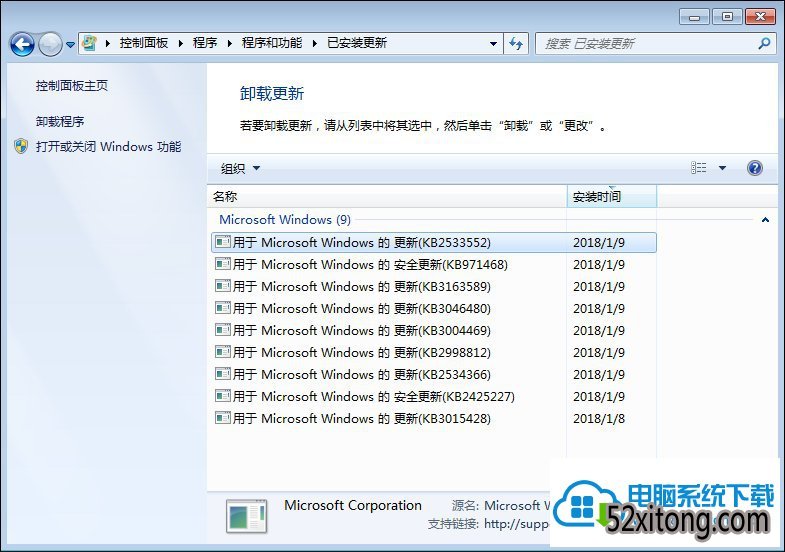Click the icon of update KB3015428

223,418
